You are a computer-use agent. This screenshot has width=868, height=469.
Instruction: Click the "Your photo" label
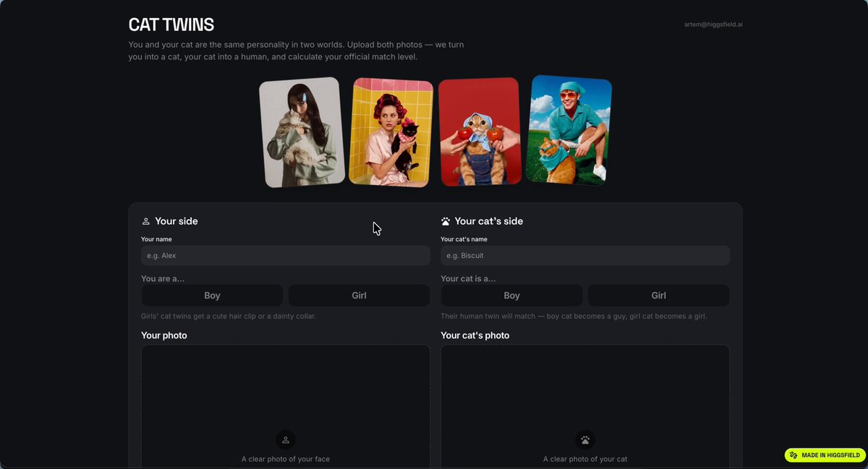pos(164,335)
